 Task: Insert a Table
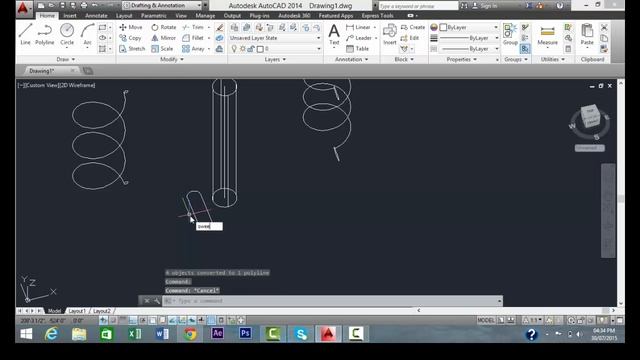click(357, 49)
